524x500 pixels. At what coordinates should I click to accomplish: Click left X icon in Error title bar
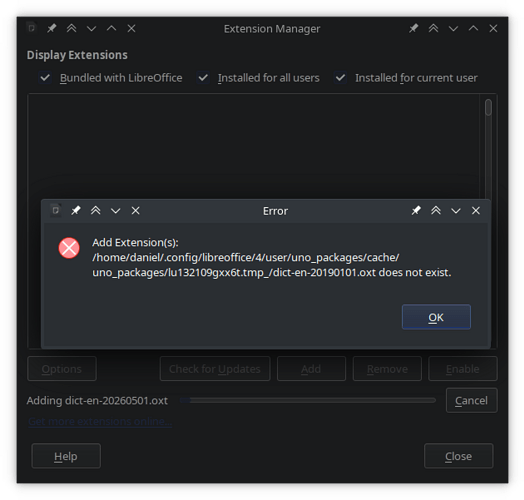[135, 211]
